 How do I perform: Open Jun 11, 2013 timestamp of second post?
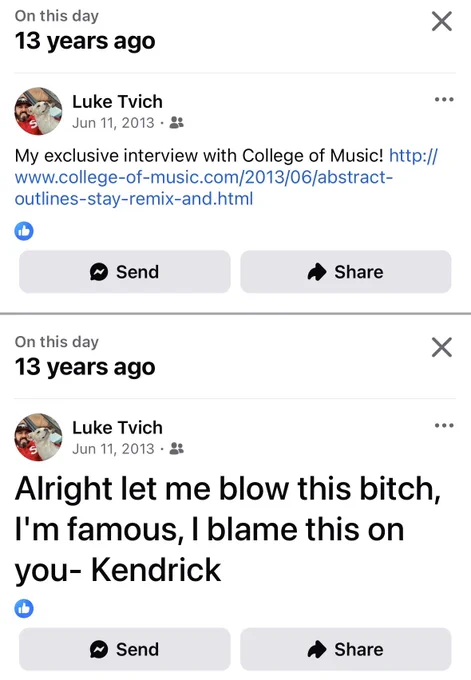tap(113, 449)
